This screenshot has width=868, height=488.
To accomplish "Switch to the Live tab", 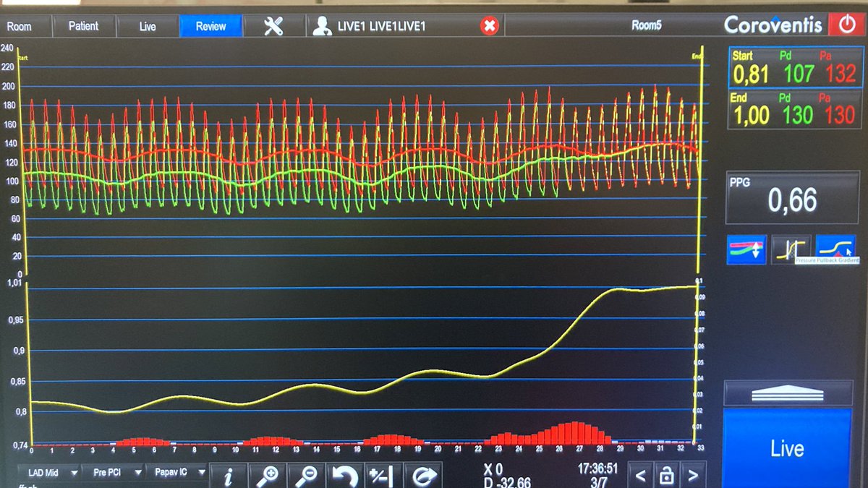I will pos(148,26).
